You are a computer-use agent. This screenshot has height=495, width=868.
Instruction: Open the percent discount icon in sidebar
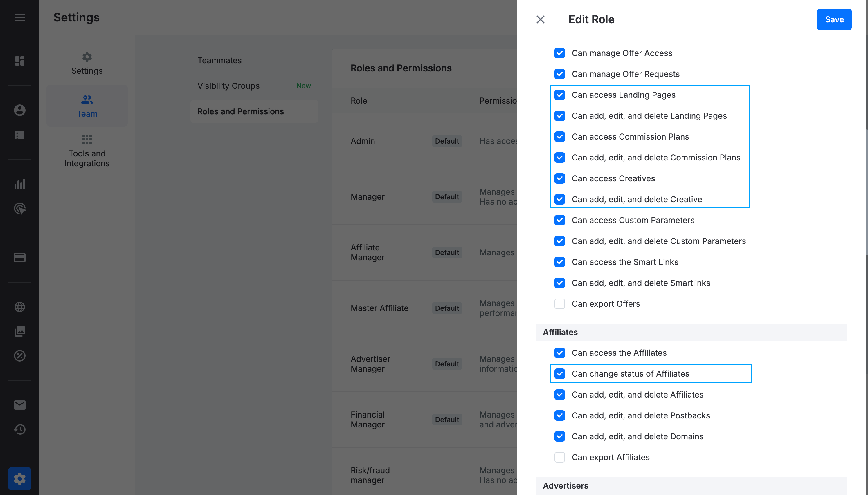click(x=20, y=356)
